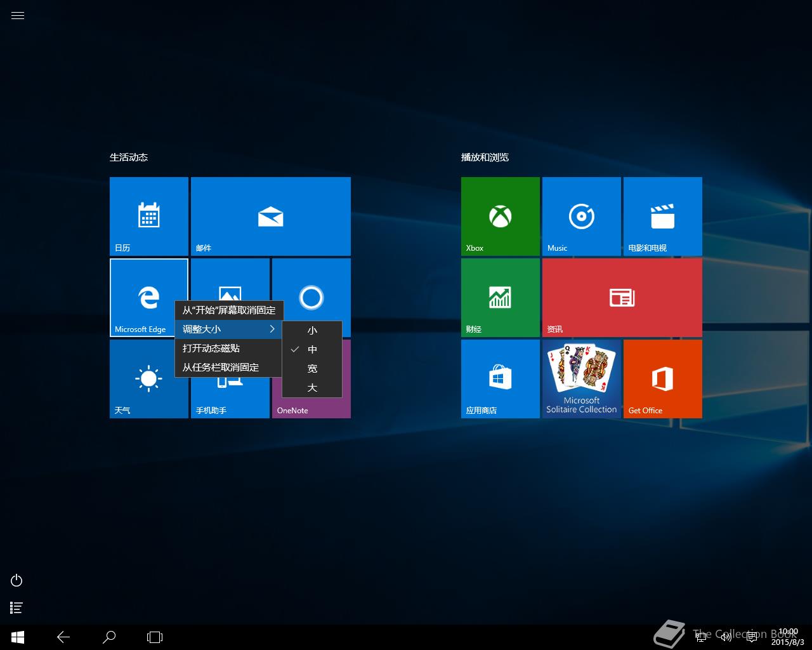Expand the 调整大小 submenu
The height and width of the screenshot is (650, 812).
click(x=229, y=329)
